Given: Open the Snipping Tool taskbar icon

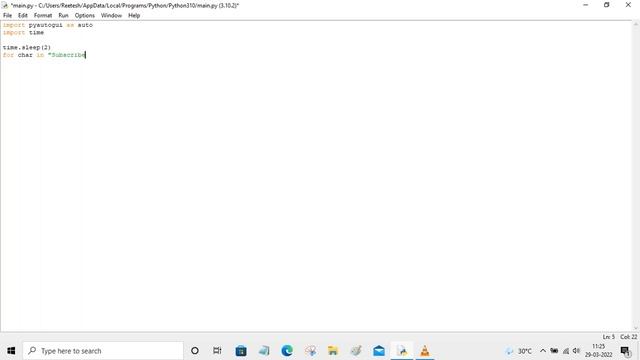Looking at the screenshot, I should pos(311,351).
